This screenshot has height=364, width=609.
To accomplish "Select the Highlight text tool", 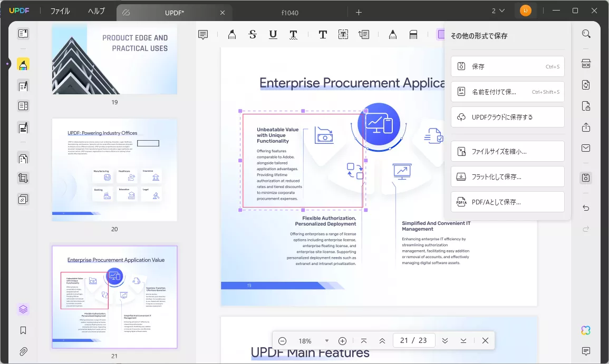I will coord(232,35).
